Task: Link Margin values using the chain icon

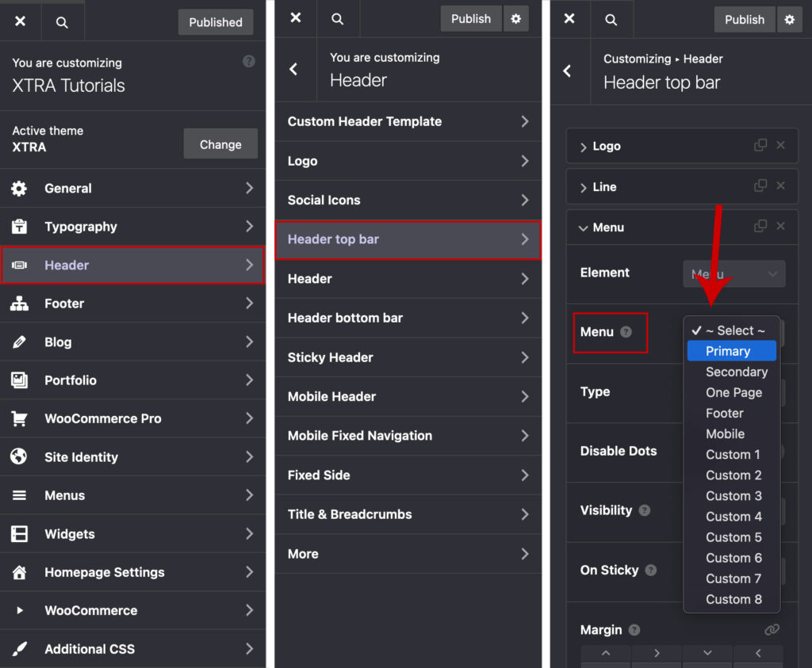Action: tap(773, 629)
